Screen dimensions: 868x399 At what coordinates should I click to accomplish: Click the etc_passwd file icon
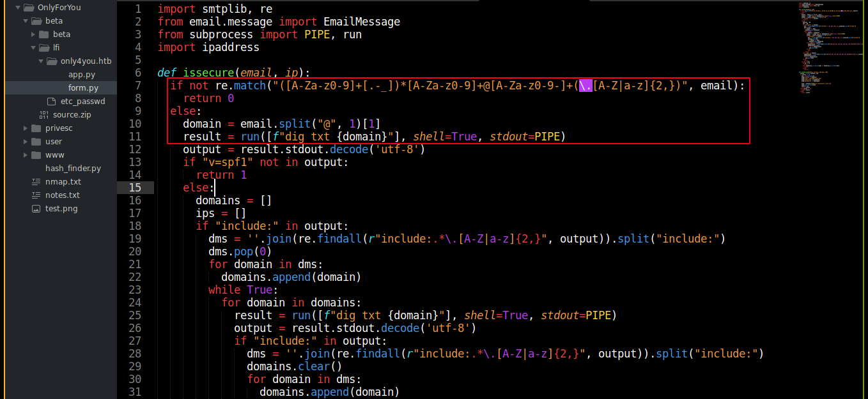coord(52,102)
